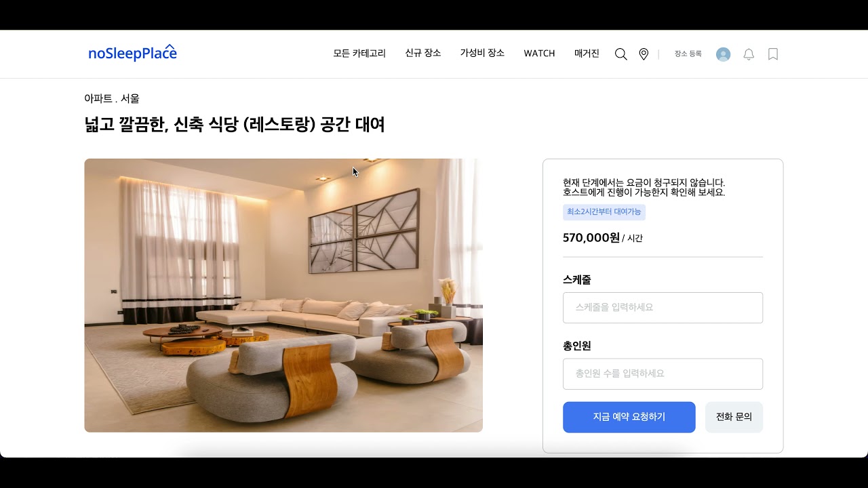
Task: Click 지금 예약 요청하기 button
Action: tap(629, 417)
